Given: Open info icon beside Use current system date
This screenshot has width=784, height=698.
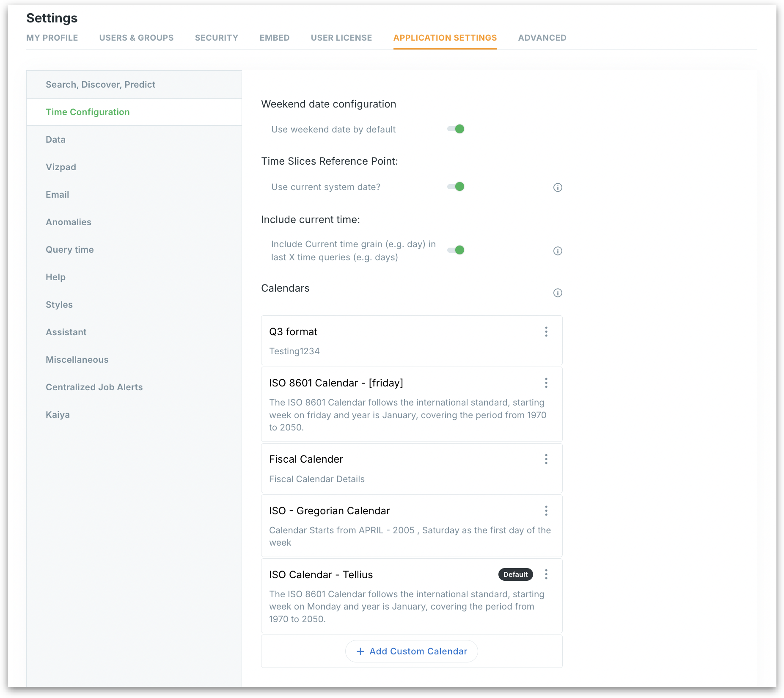Looking at the screenshot, I should click(558, 188).
